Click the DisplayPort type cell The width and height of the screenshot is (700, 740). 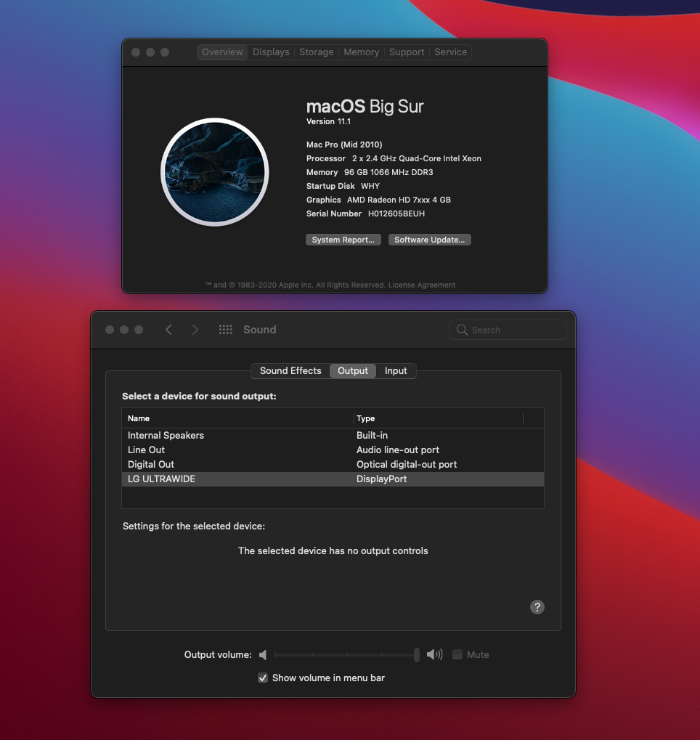point(381,479)
